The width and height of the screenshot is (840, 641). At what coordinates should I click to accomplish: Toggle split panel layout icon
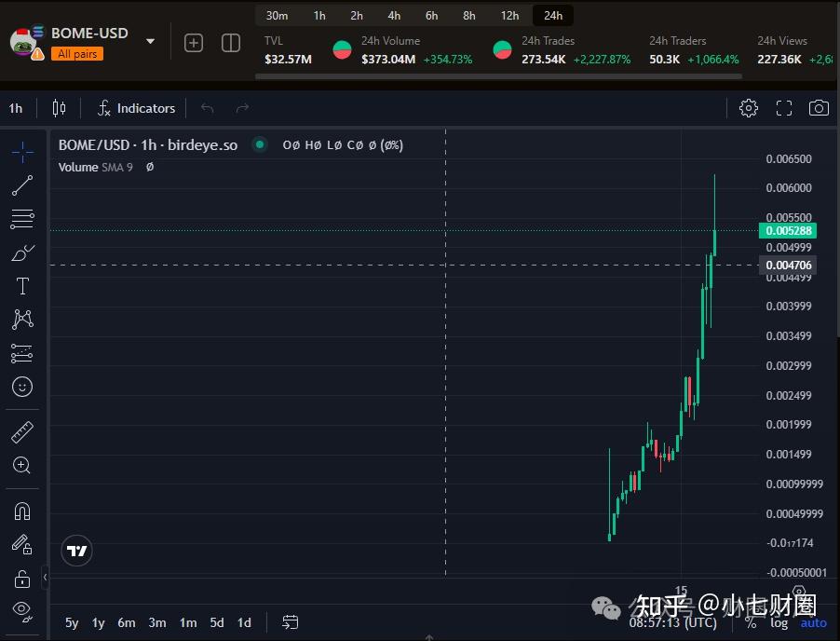[x=231, y=43]
